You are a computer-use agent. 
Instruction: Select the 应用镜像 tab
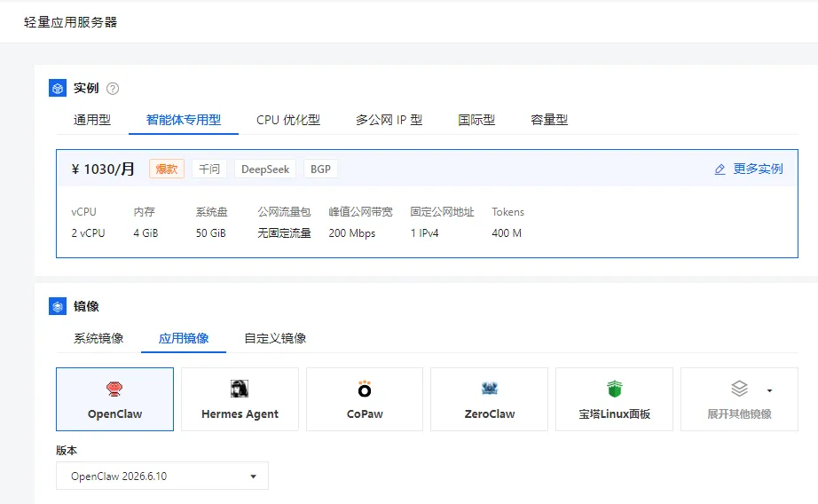click(x=184, y=338)
